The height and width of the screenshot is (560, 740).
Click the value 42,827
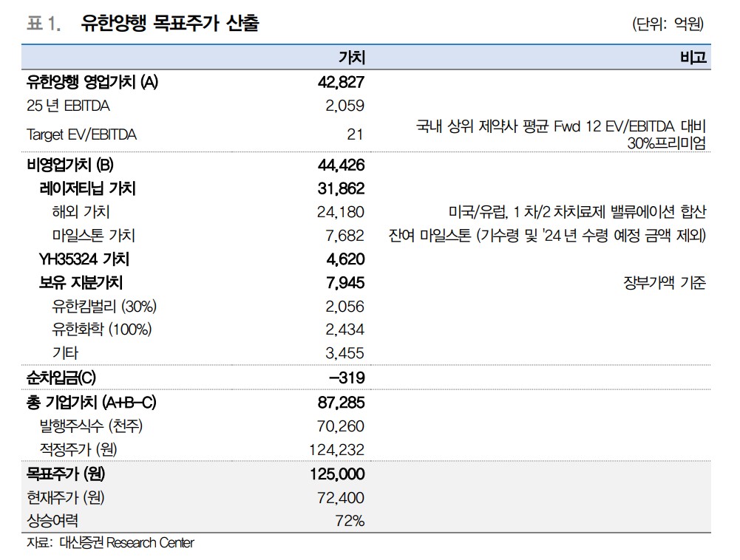tap(341, 82)
